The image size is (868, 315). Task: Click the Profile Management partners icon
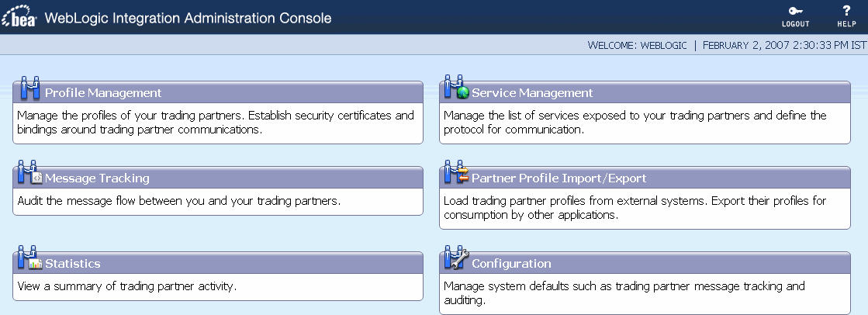point(30,88)
